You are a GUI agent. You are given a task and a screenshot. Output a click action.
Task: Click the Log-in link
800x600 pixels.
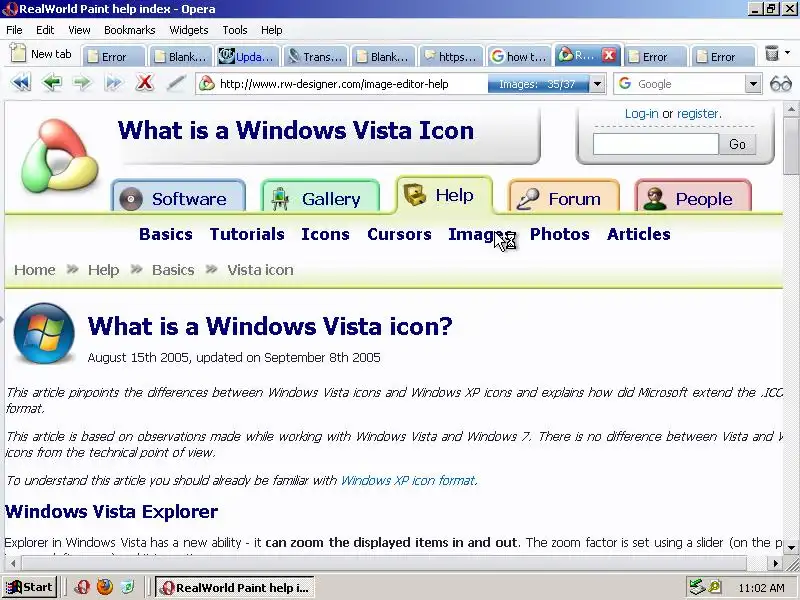641,113
